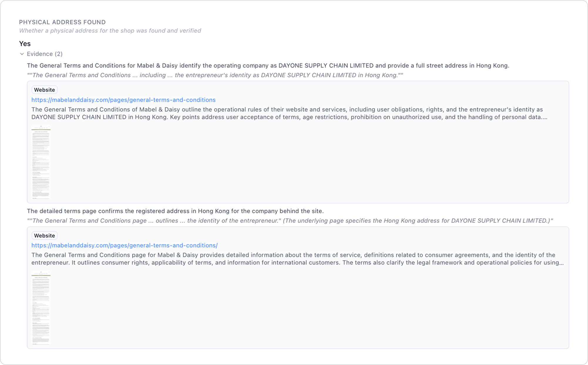
Task: Collapse the Evidence section chevron
Action: pyautogui.click(x=22, y=54)
